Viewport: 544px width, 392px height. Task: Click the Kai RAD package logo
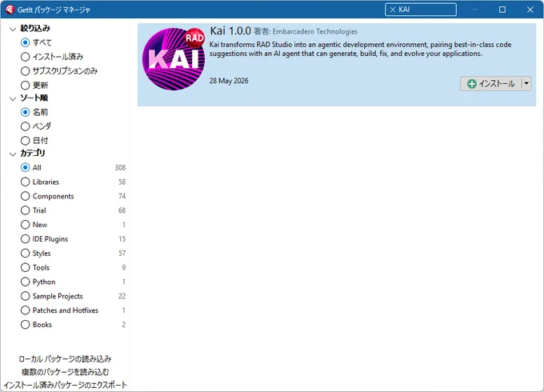click(x=174, y=59)
